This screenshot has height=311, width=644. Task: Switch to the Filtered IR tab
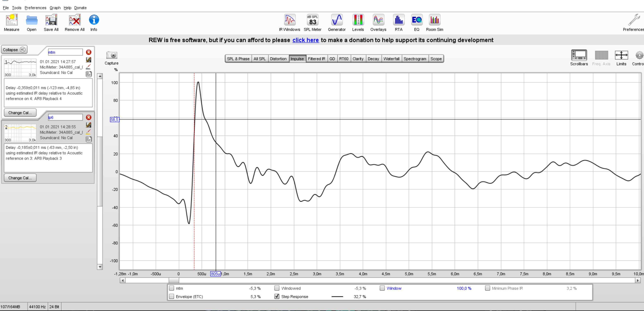(x=317, y=59)
